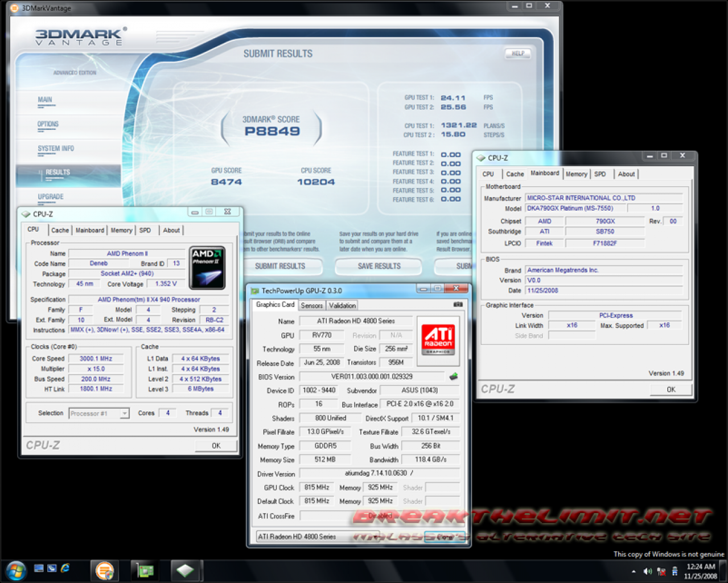The height and width of the screenshot is (583, 728).
Task: Select About tab in CPU-Z motherboard window
Action: [626, 174]
